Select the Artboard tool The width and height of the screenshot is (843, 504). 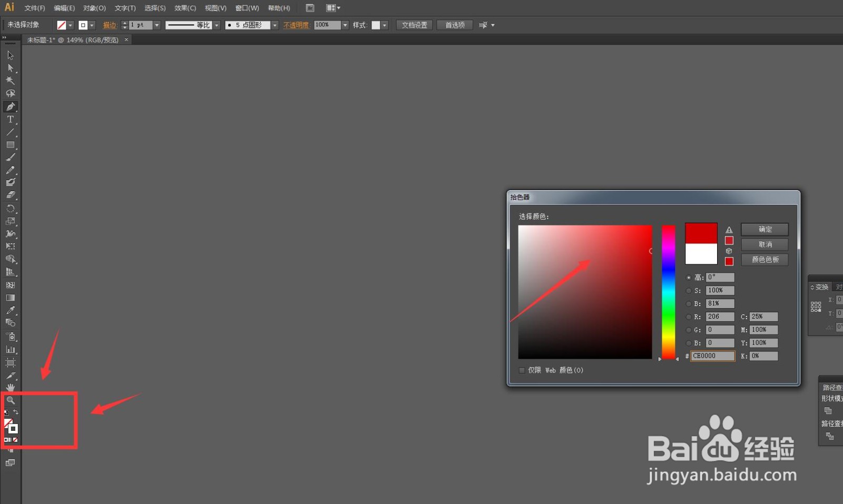[11, 363]
